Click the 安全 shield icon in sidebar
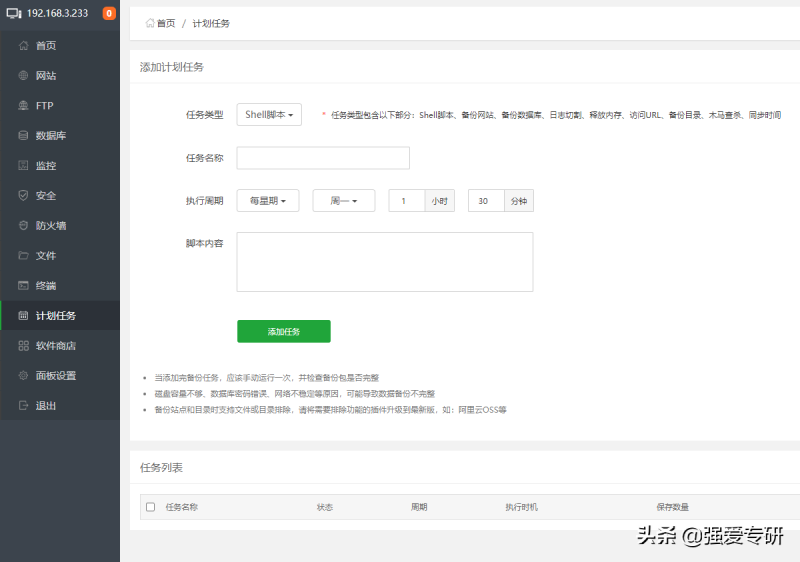The height and width of the screenshot is (562, 800). click(x=23, y=195)
